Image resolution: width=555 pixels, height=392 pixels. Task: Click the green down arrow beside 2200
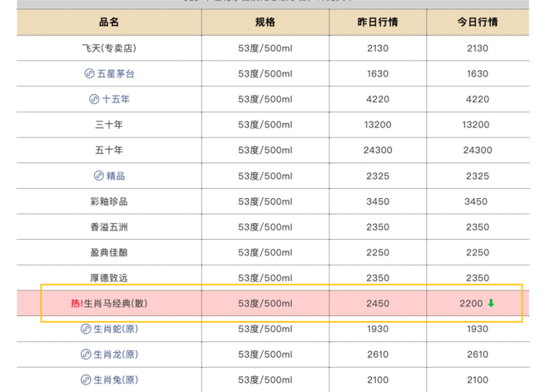coord(491,304)
